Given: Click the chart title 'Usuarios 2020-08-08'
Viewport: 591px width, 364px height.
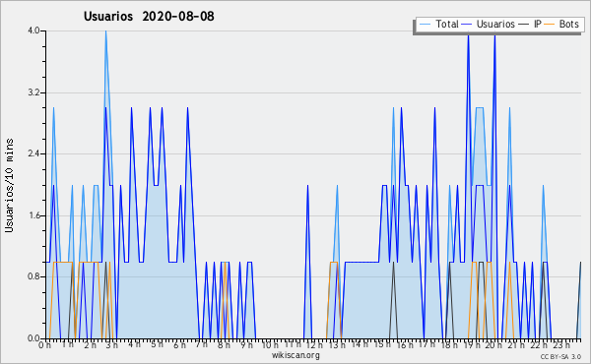Looking at the screenshot, I should click(x=149, y=16).
